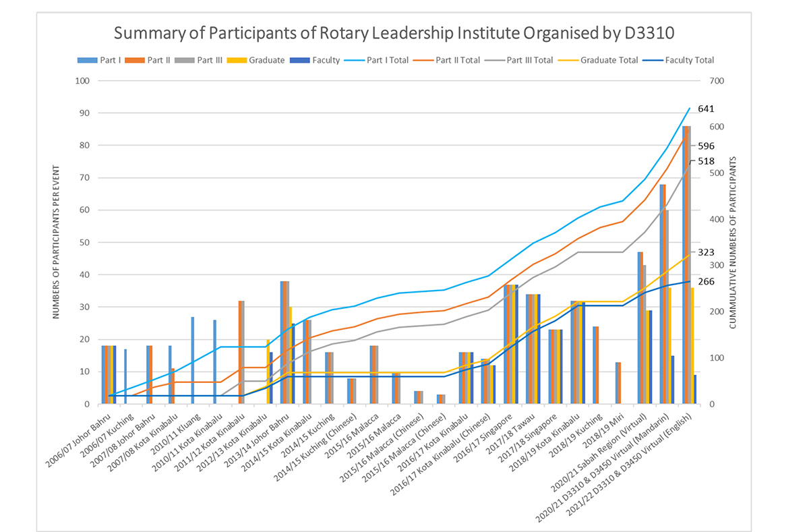809x532 pixels.
Task: Click the yellow line marker beside 'Graduate Total'
Action: coord(569,60)
